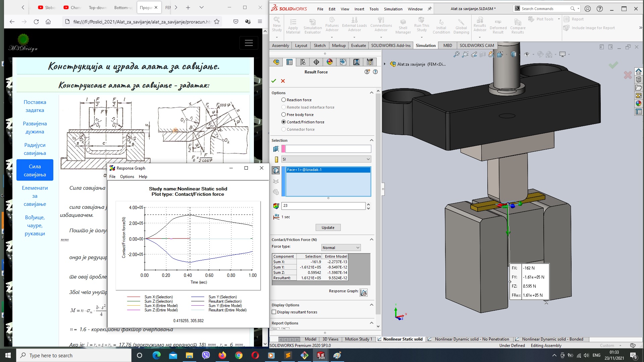The height and width of the screenshot is (362, 644).
Task: Click Zoom to Area magnifier icon
Action: click(x=465, y=54)
